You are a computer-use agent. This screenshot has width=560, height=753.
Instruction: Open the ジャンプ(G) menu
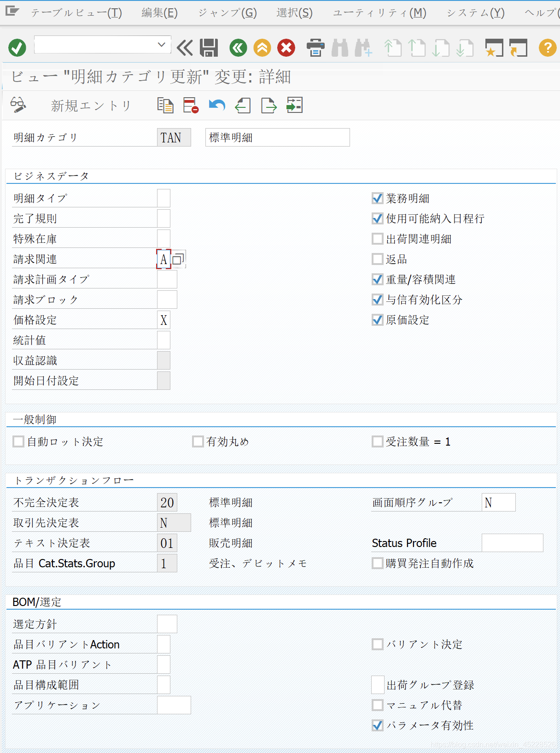[x=227, y=12]
